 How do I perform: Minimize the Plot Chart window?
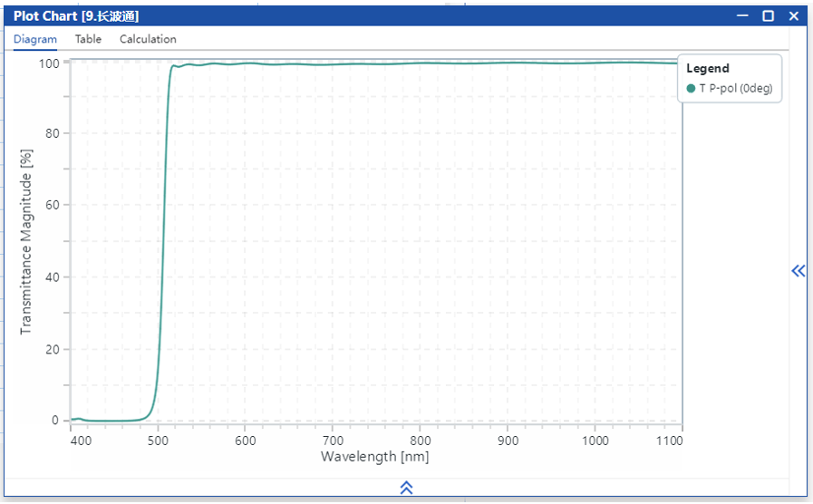[x=742, y=16]
